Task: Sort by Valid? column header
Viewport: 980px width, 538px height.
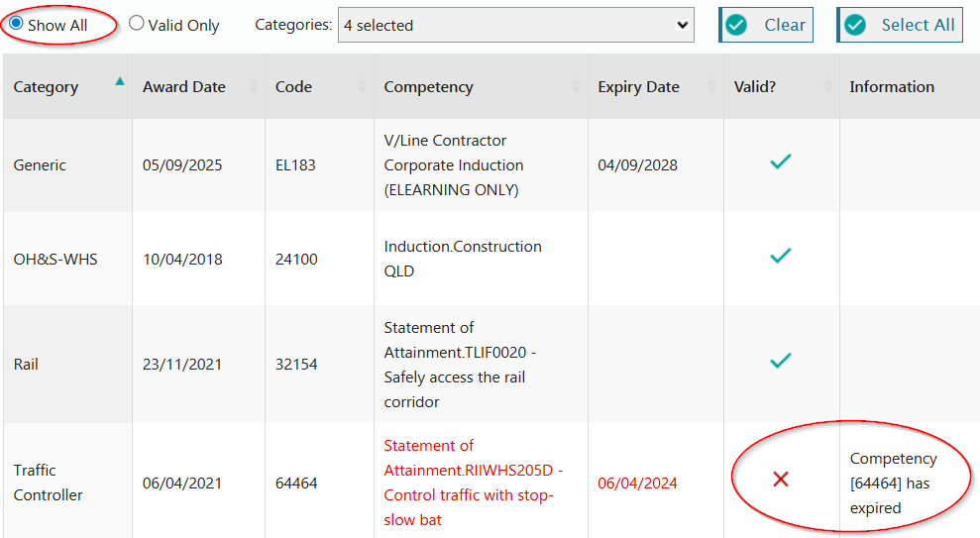Action: (755, 87)
